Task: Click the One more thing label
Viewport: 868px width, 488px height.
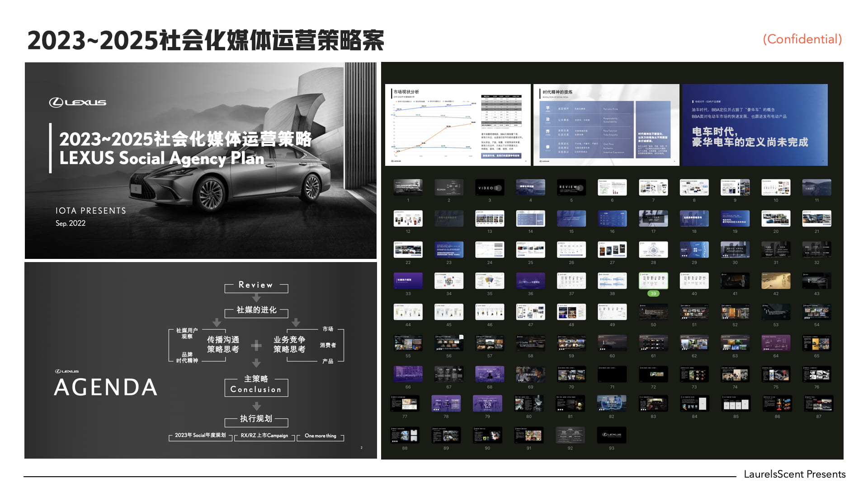Action: [x=321, y=436]
